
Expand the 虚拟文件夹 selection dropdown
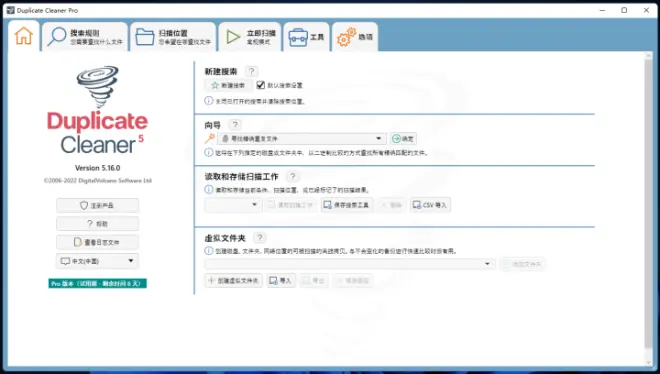point(350,264)
